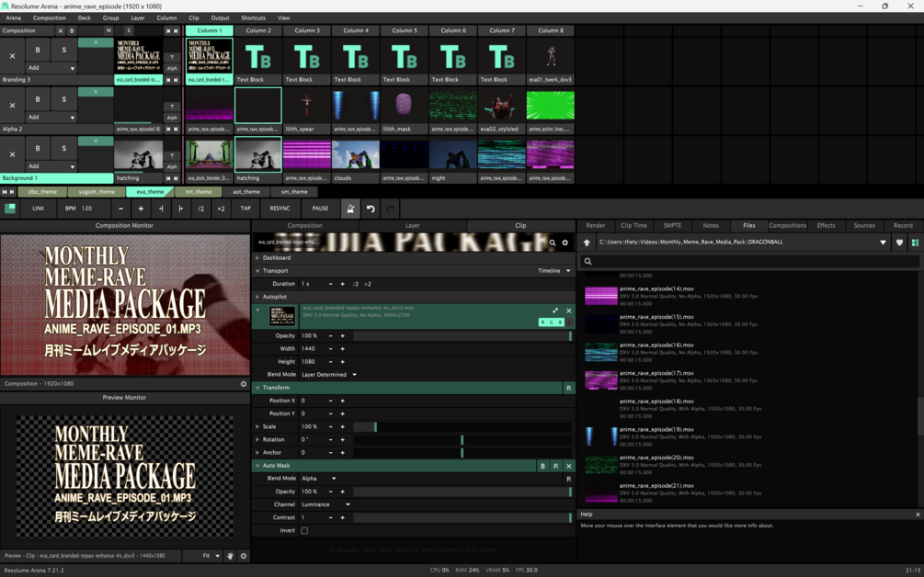Viewport: 924px width, 577px height.
Task: Open the Auto Mask Blend Mode Alpha dropdown
Action: pos(319,479)
